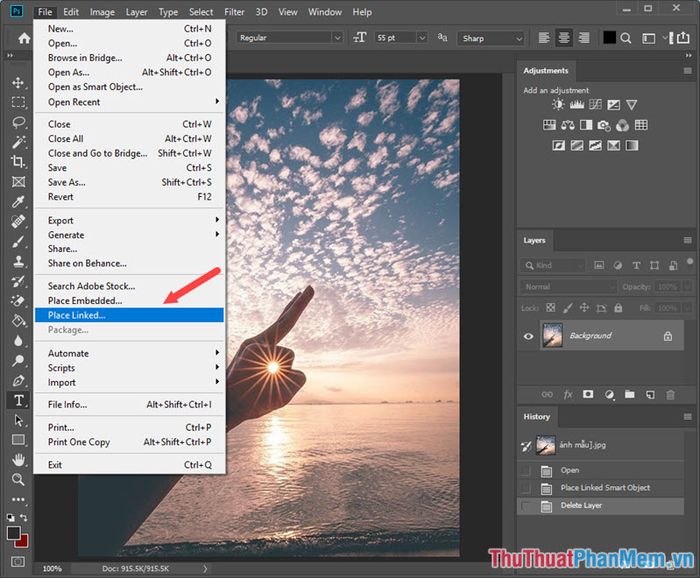
Task: Add a Curves adjustment
Action: 595,104
